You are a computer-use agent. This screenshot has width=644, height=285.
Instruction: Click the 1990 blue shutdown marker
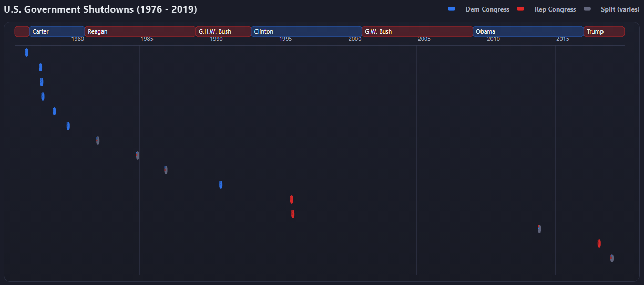tap(221, 185)
